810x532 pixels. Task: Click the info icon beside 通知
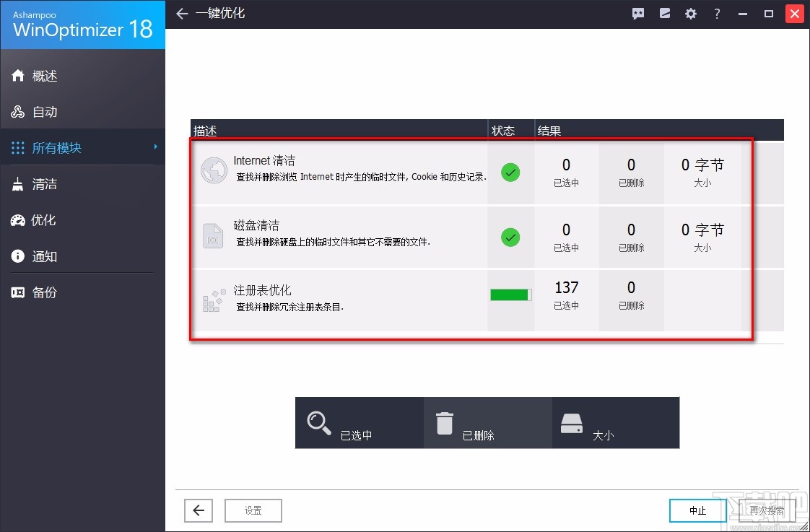pos(17,256)
